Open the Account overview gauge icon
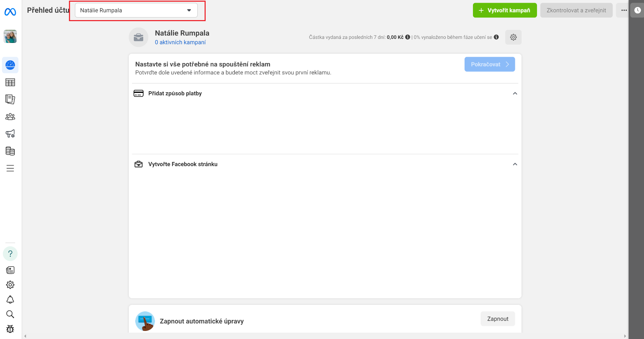Screen dimensions: 644x339 (10, 65)
